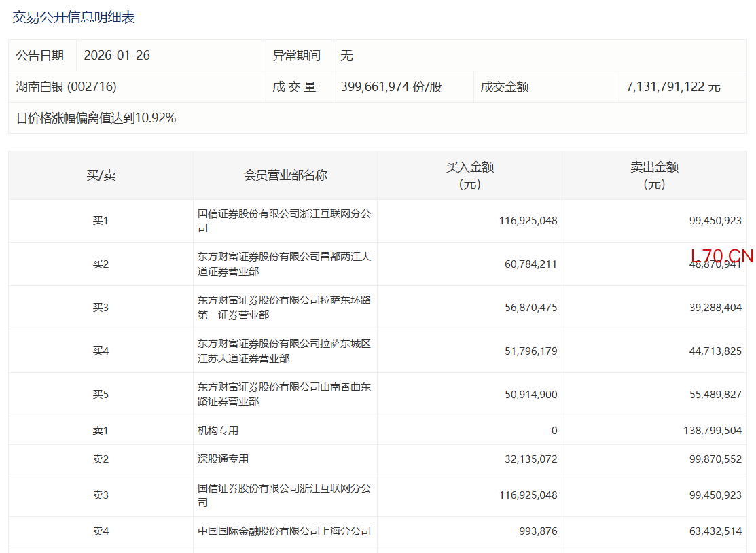756x553 pixels.
Task: Select the 国信证券 branch name in 买1 row
Action: (x=284, y=221)
